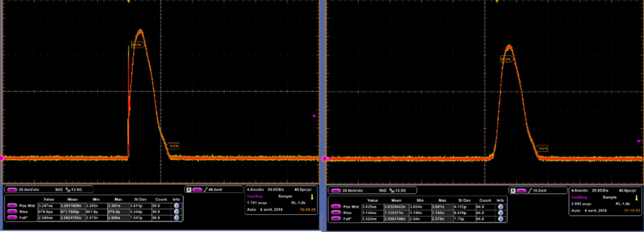Open Info for Pos Wid, right scope
The width and height of the screenshot is (644, 232).
(x=500, y=207)
